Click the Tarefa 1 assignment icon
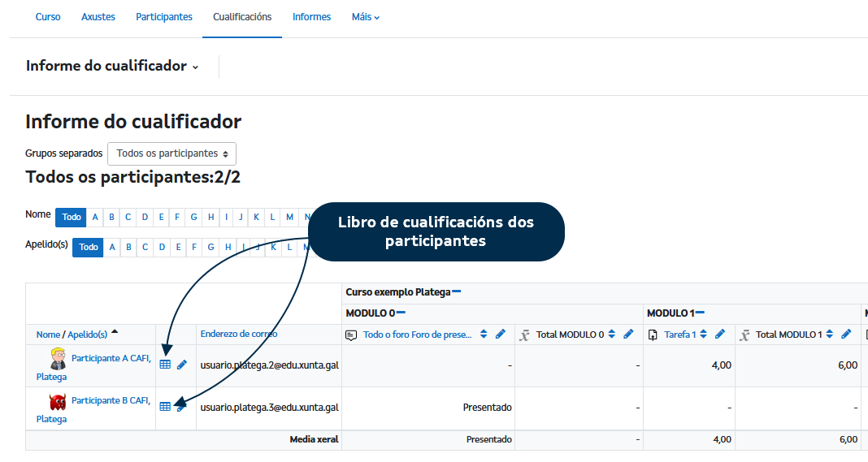The image size is (868, 462). pos(653,335)
